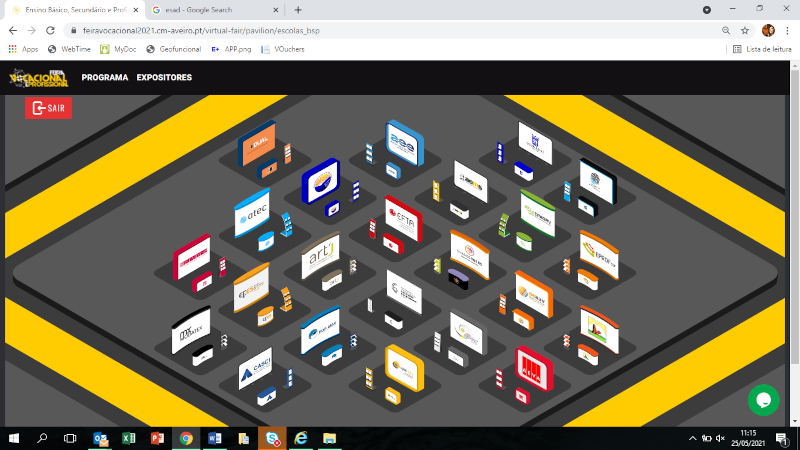
Task: Open Outlook from the taskbar
Action: click(101, 438)
